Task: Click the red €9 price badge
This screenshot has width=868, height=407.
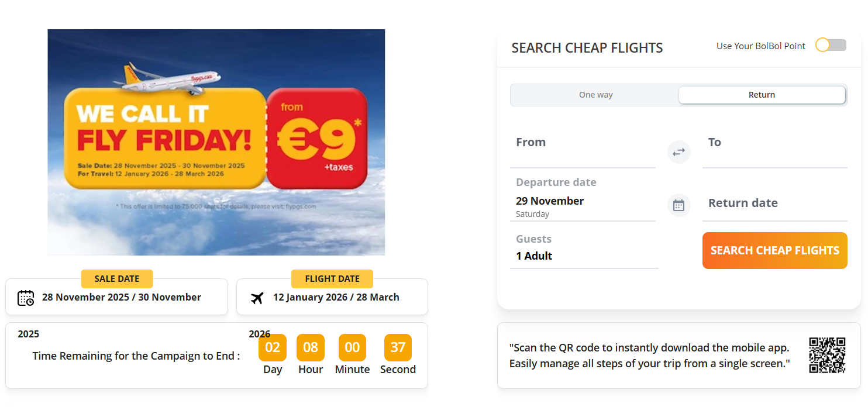Action: pyautogui.click(x=317, y=139)
